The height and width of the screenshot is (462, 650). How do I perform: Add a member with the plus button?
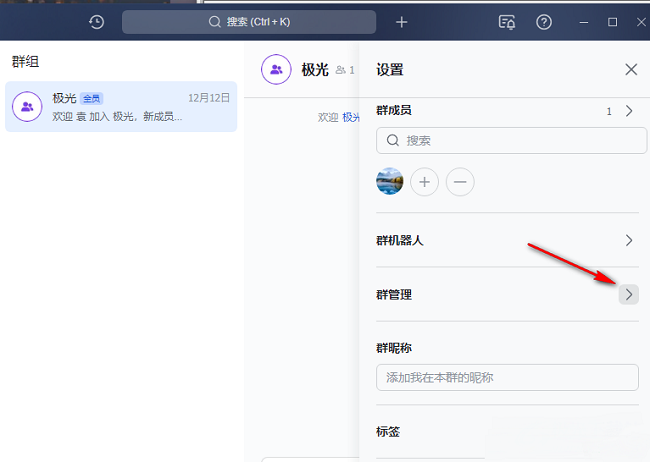click(425, 181)
